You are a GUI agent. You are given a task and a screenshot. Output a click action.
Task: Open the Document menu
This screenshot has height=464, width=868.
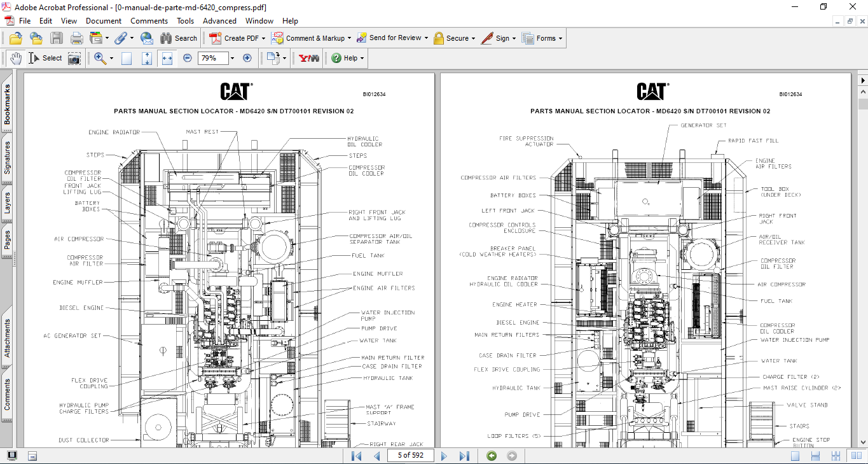[104, 21]
